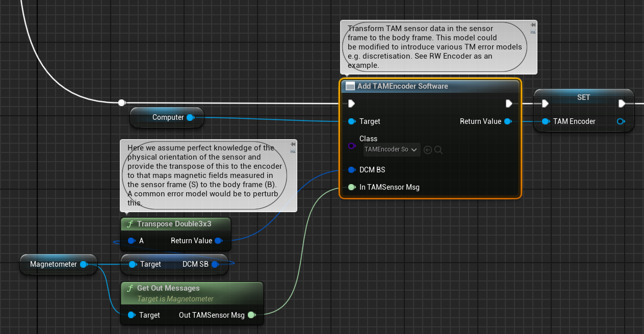
Task: Click the comment text about transforming TAM sensor data
Action: coord(435,47)
